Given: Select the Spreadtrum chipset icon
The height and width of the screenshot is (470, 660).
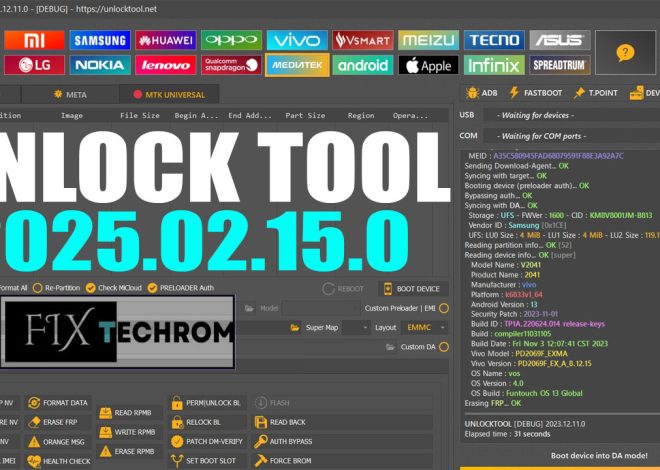Looking at the screenshot, I should pyautogui.click(x=560, y=65).
